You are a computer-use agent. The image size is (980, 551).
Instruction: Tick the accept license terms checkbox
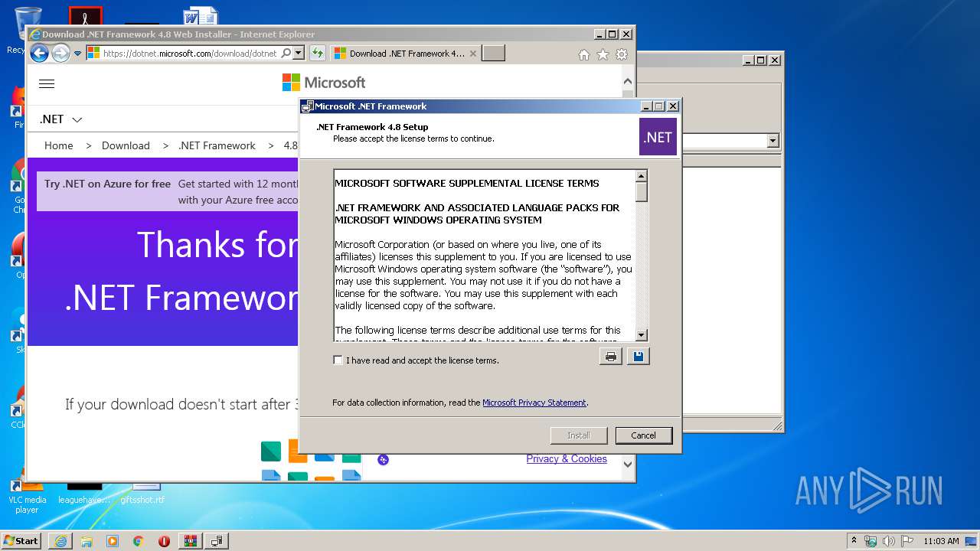(338, 360)
